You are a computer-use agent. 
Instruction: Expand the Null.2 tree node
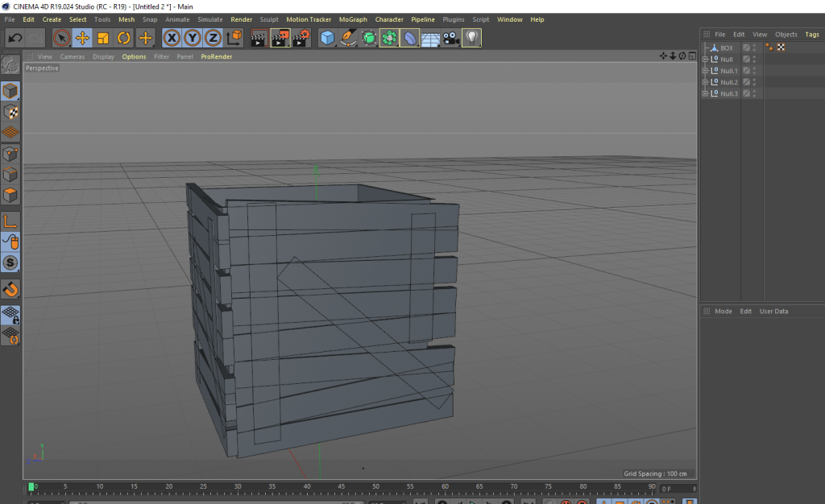tap(705, 82)
